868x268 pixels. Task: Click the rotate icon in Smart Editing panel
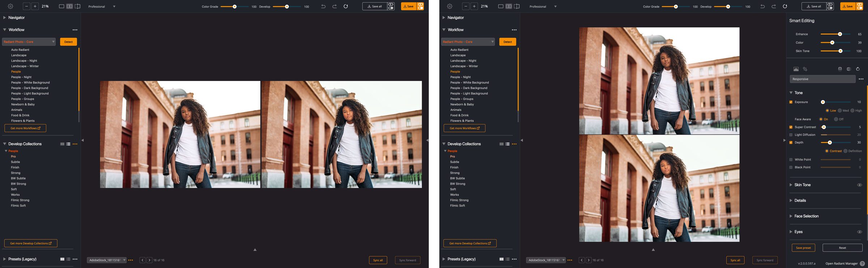click(x=858, y=69)
